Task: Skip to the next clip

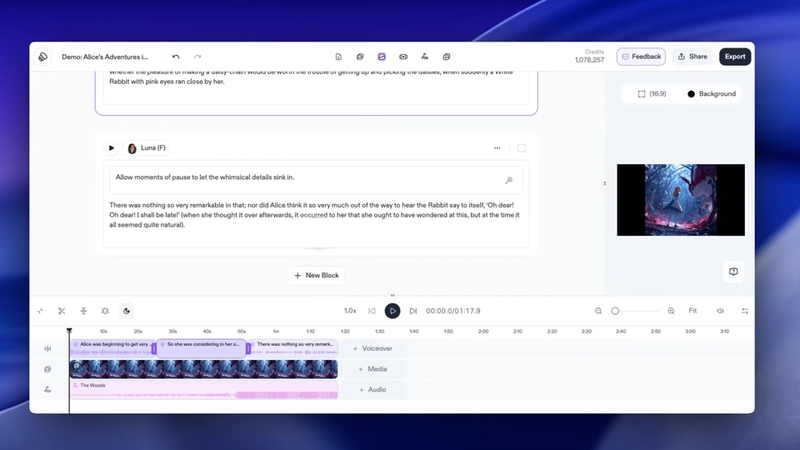Action: coord(413,311)
